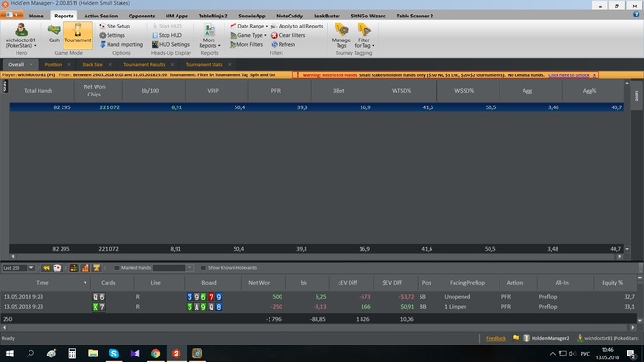Open the Tournament Results report tab
Screen dimensions: 644x362
[x=144, y=65]
